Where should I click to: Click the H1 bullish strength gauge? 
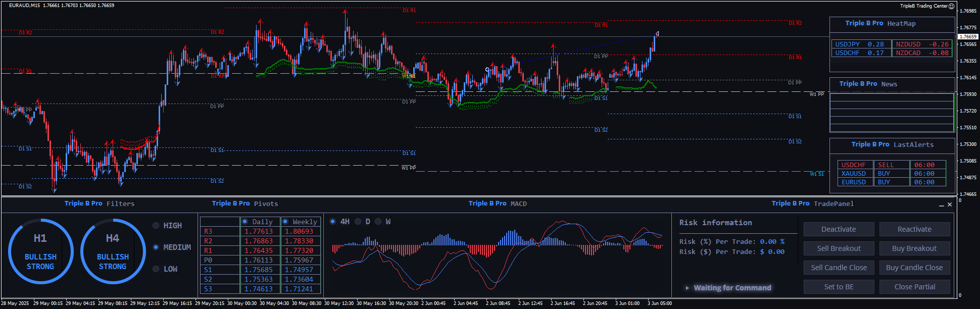click(x=40, y=251)
